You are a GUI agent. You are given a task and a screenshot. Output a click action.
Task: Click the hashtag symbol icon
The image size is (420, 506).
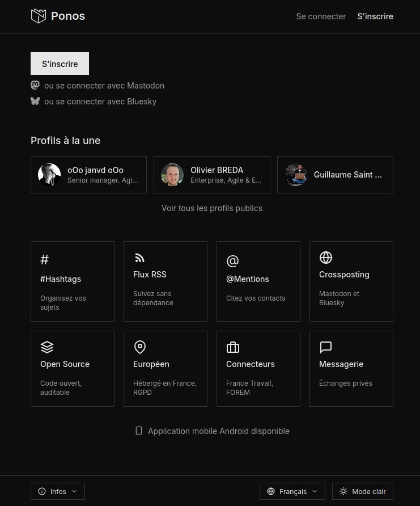(45, 260)
